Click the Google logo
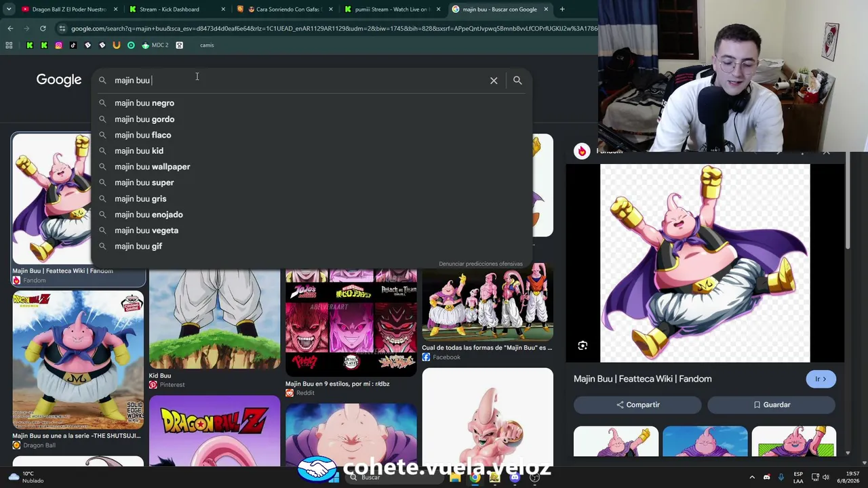868x488 pixels. (x=59, y=80)
